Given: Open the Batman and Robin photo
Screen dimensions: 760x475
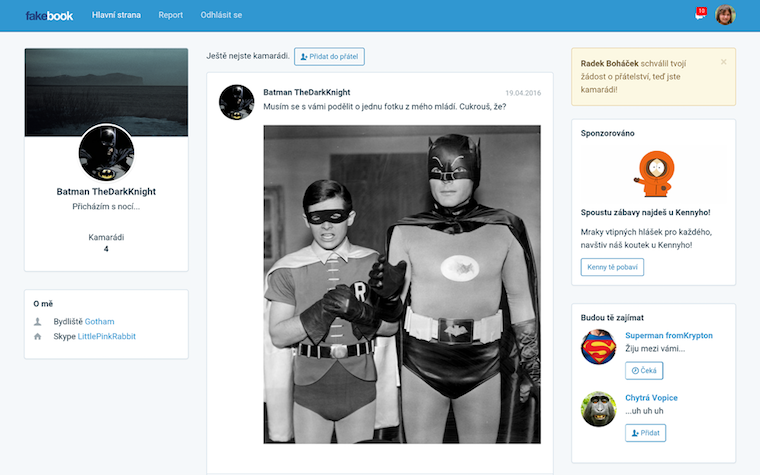Looking at the screenshot, I should pyautogui.click(x=402, y=285).
